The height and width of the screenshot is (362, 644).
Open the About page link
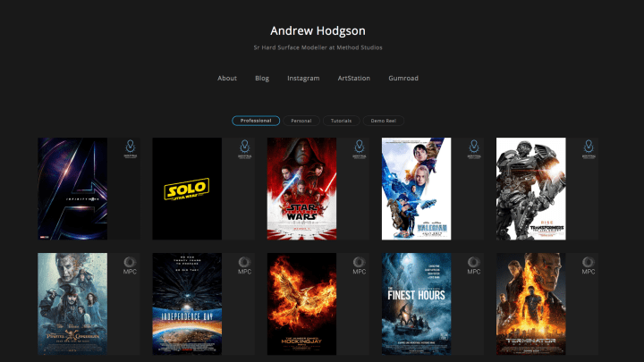[x=226, y=78]
